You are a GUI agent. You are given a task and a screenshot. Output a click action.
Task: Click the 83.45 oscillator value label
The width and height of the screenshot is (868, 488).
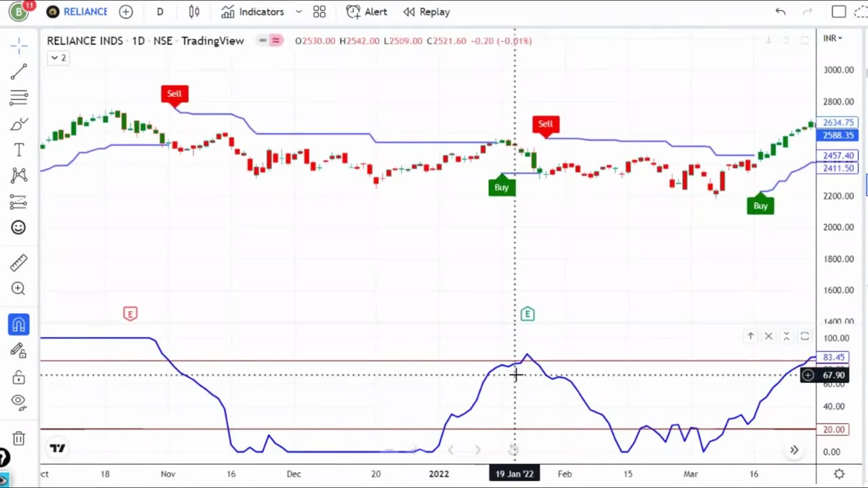(x=833, y=357)
